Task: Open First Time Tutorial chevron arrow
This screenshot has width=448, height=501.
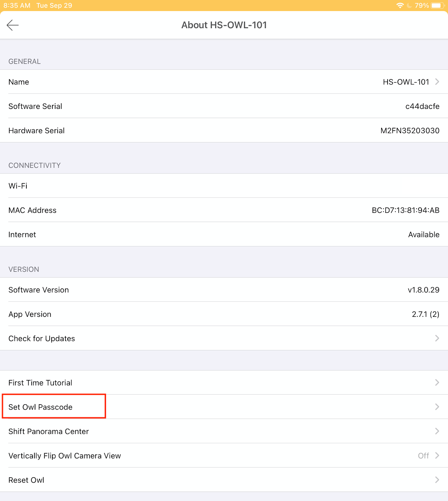Action: click(x=437, y=382)
